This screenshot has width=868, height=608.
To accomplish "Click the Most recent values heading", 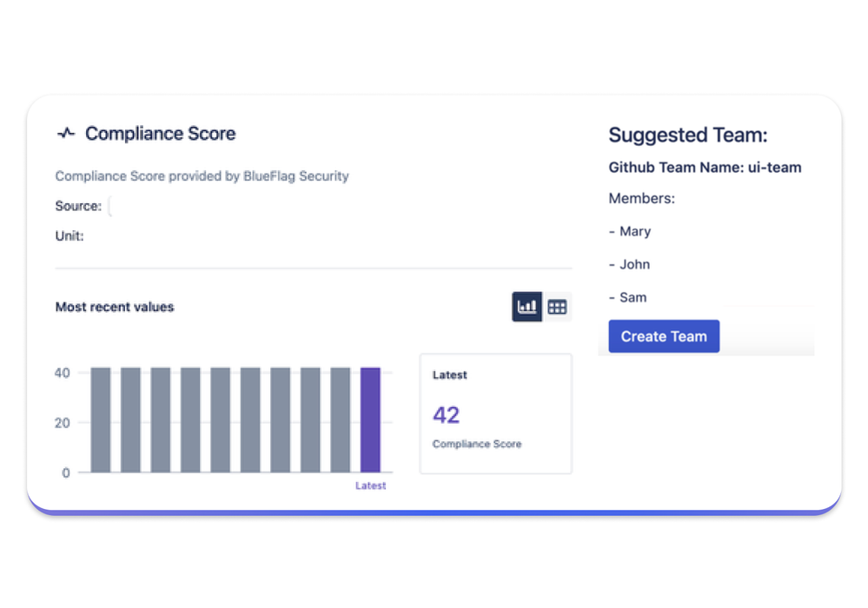I will tap(115, 307).
